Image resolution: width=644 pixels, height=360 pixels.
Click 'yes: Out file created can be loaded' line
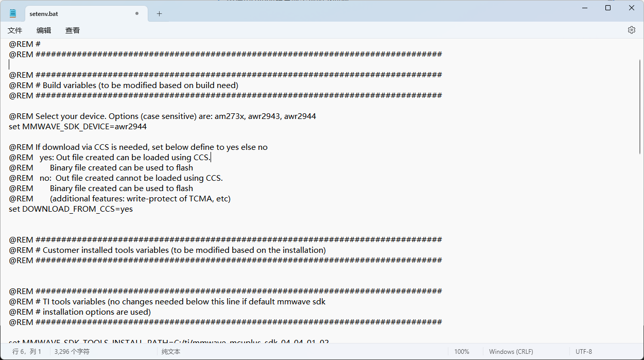(110, 157)
